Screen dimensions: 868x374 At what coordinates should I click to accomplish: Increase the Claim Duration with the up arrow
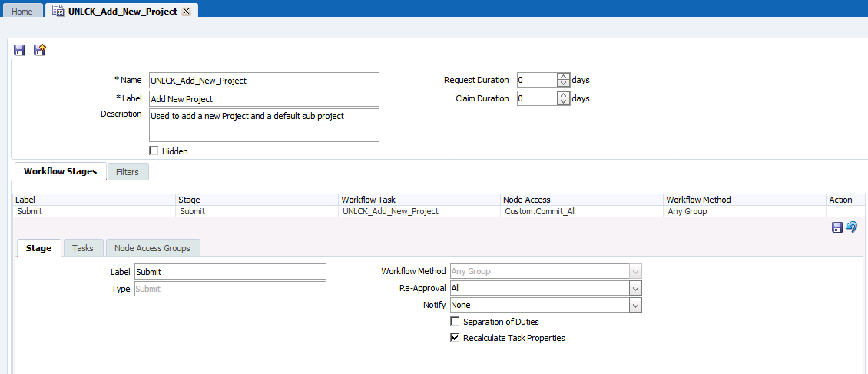(563, 94)
